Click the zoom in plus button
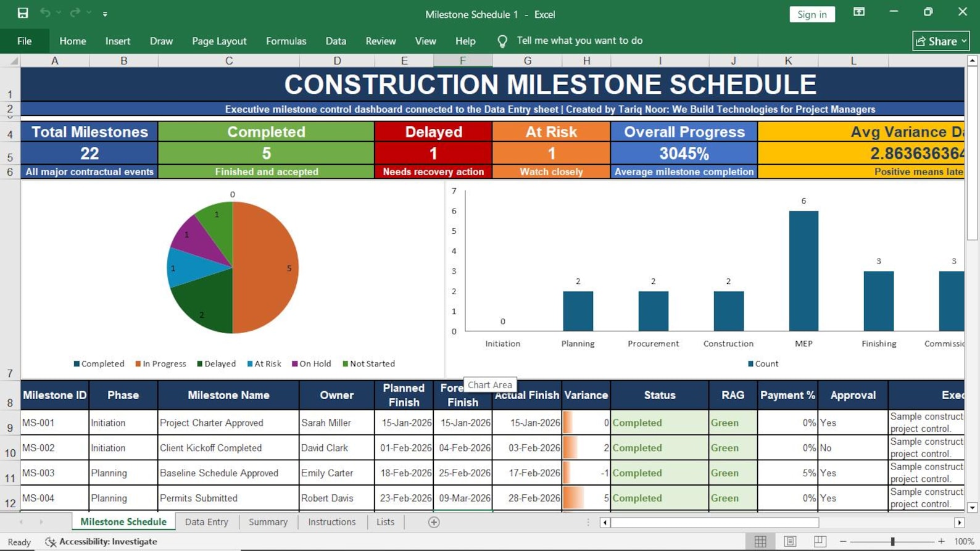The image size is (980, 551). (x=941, y=541)
